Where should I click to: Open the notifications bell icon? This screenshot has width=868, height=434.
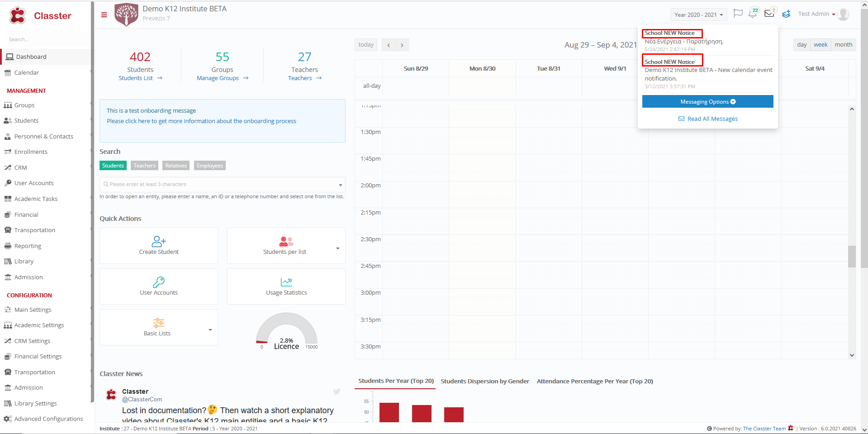[x=753, y=14]
